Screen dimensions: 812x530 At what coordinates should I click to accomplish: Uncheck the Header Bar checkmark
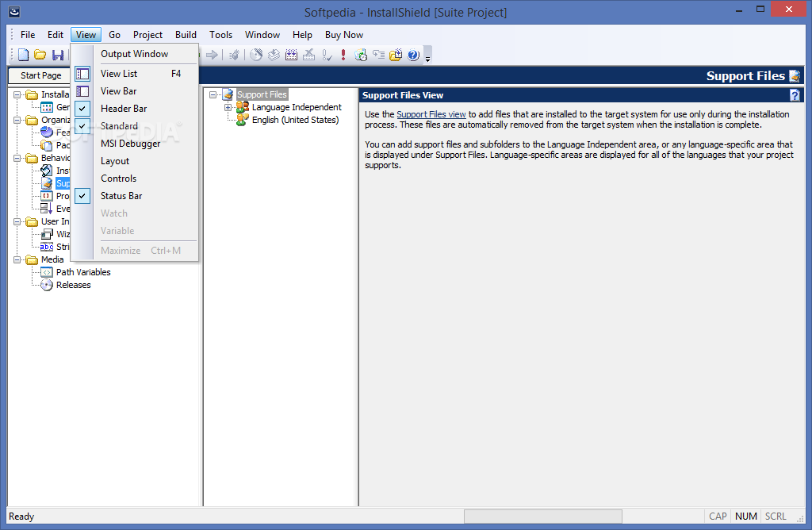pos(82,109)
